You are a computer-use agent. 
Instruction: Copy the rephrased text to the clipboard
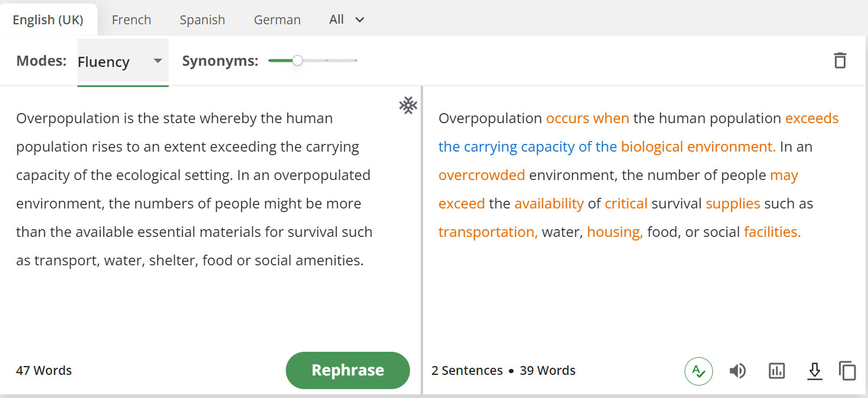[x=847, y=371]
